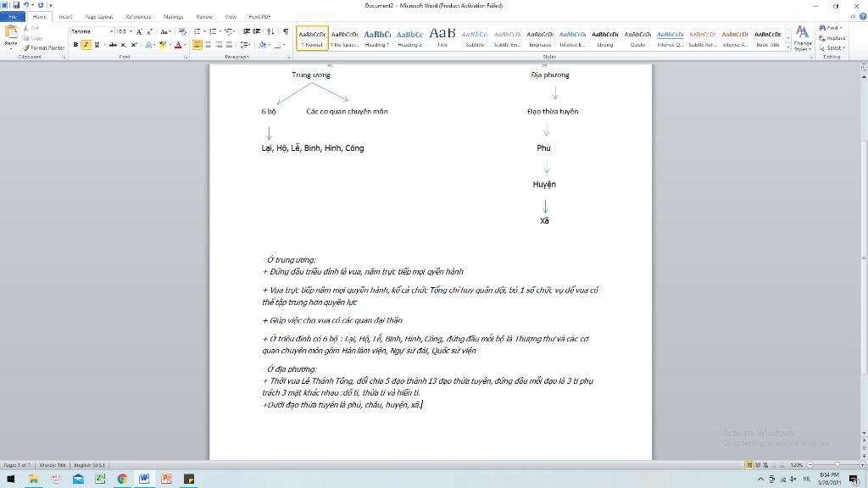Open the Find dropdown arrow
Screen dimensions: 868x488
[842, 28]
